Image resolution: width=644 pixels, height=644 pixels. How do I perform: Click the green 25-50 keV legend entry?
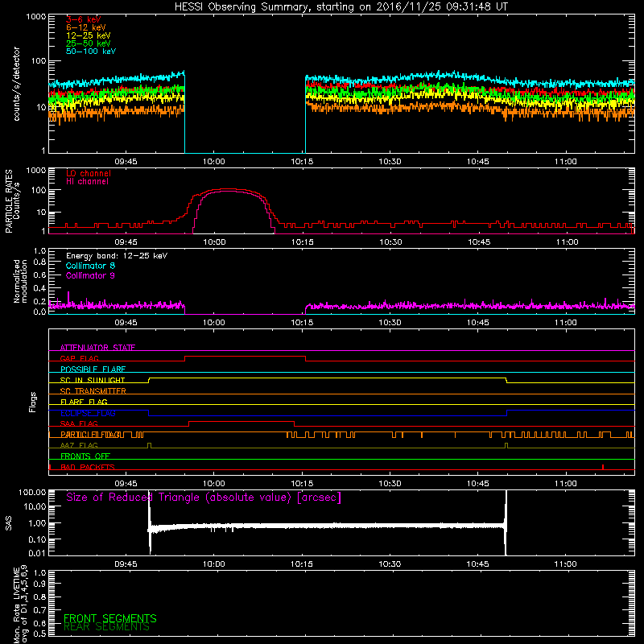coord(89,43)
